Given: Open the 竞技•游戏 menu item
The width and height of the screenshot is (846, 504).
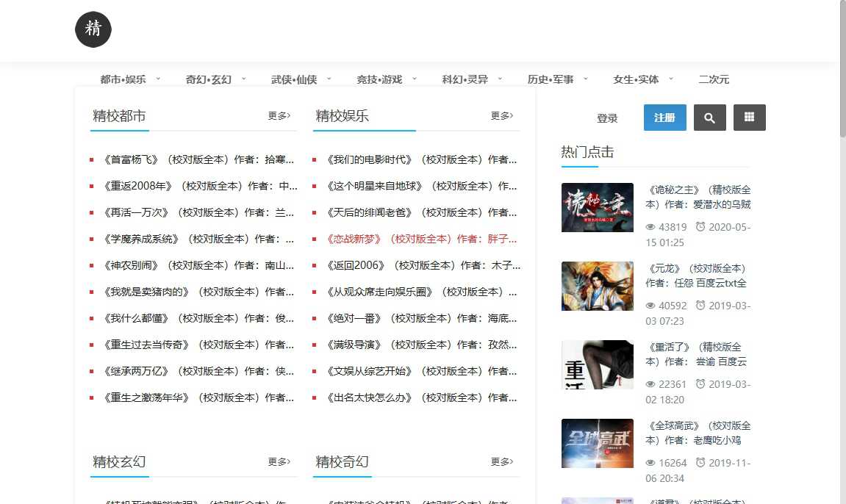Looking at the screenshot, I should 379,79.
